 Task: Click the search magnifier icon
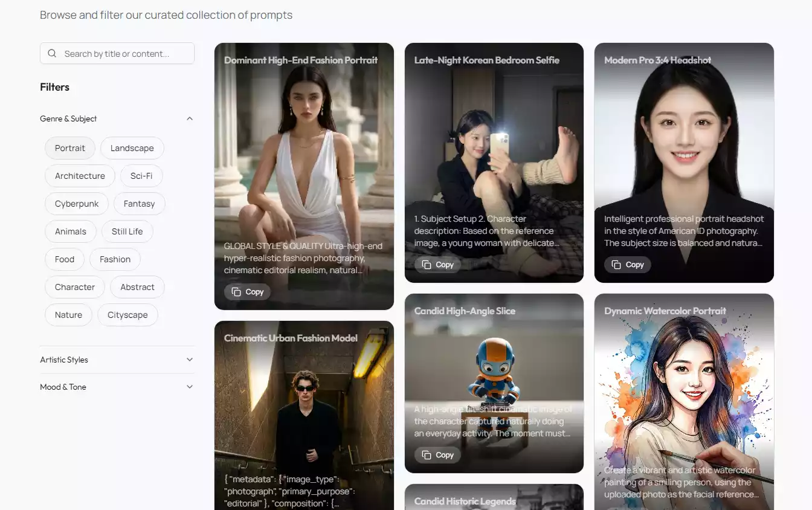click(52, 53)
